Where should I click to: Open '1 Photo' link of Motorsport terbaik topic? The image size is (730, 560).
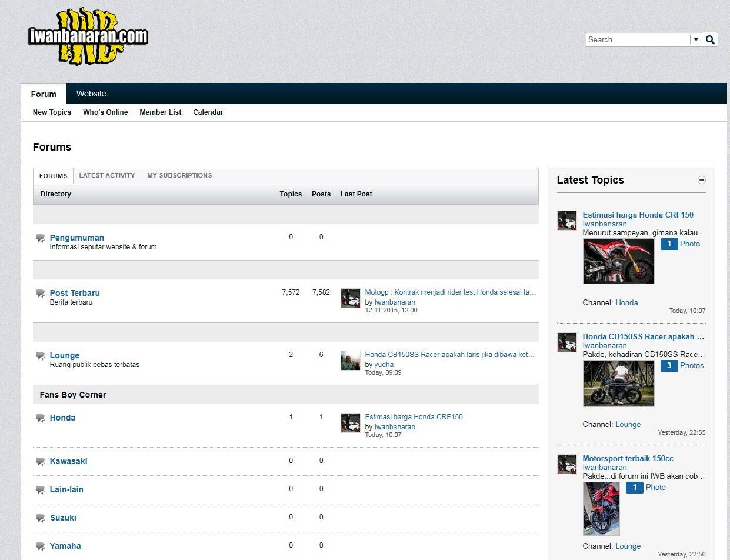pos(646,487)
